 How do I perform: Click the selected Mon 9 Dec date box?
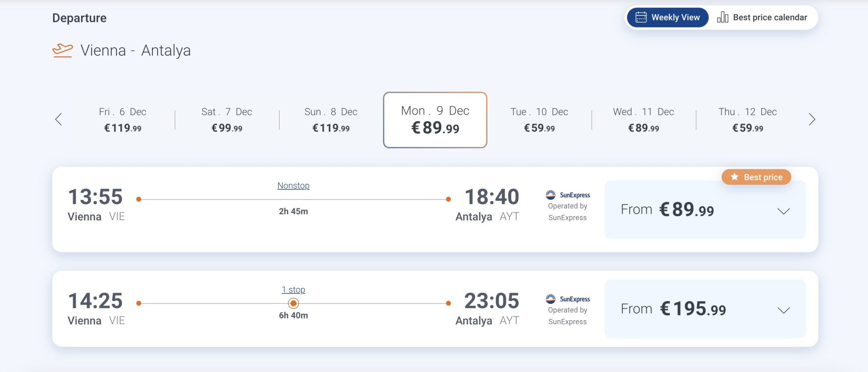(435, 120)
